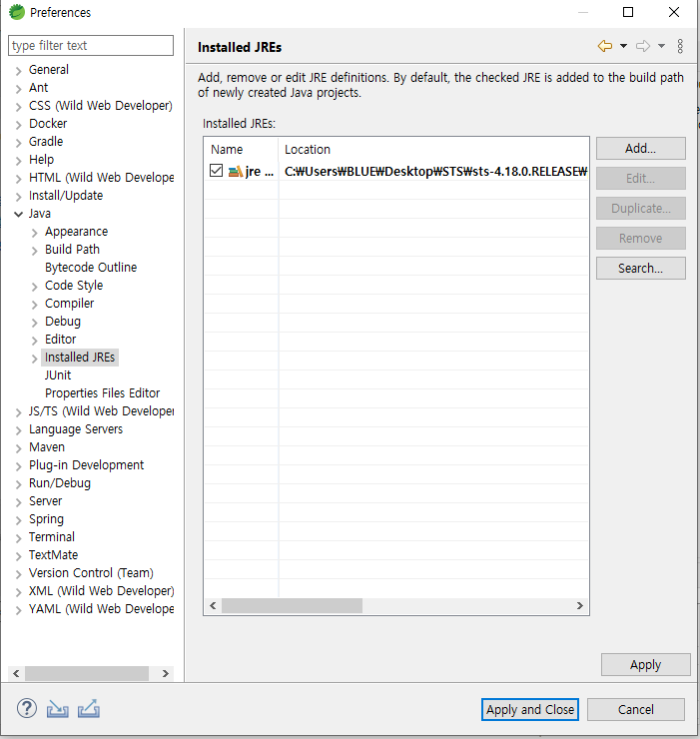Expand the Ant tree node
This screenshot has width=700, height=739.
pyautogui.click(x=18, y=89)
